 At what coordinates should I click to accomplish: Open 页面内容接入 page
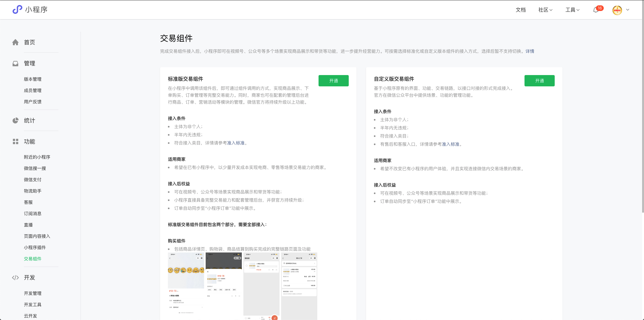tap(37, 236)
